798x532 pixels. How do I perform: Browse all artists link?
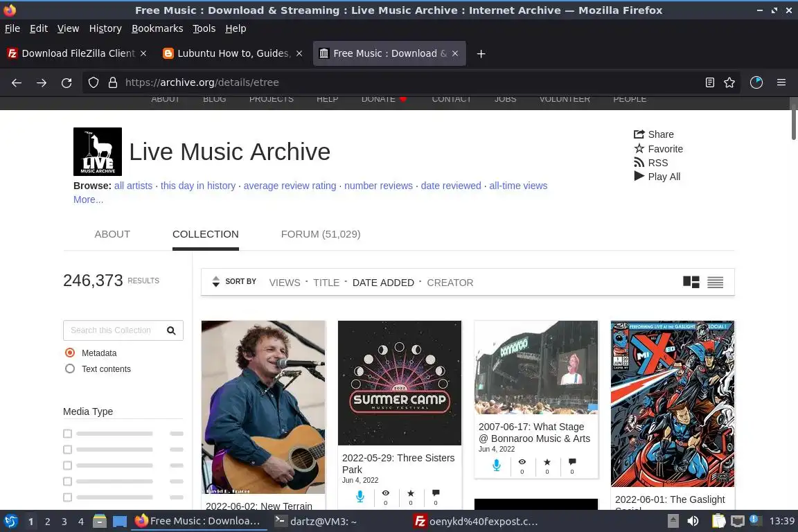point(133,186)
